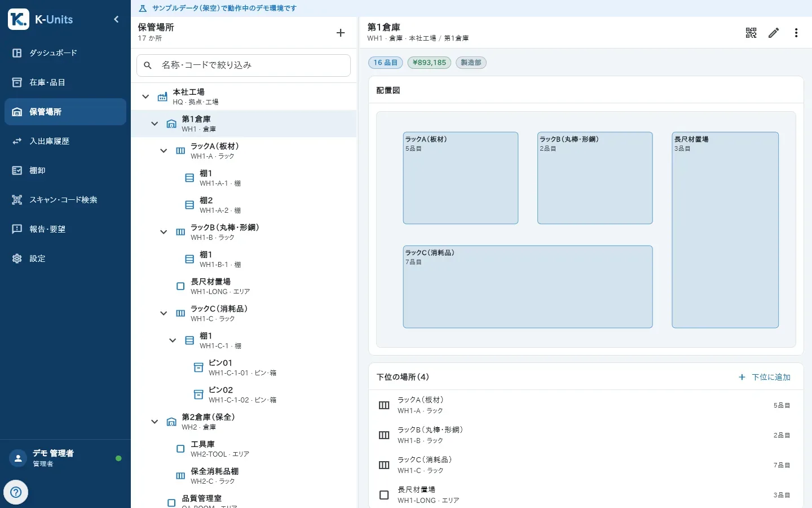Collapse the 本社工場 tree node
Screen dimensions: 812x508
click(x=145, y=97)
